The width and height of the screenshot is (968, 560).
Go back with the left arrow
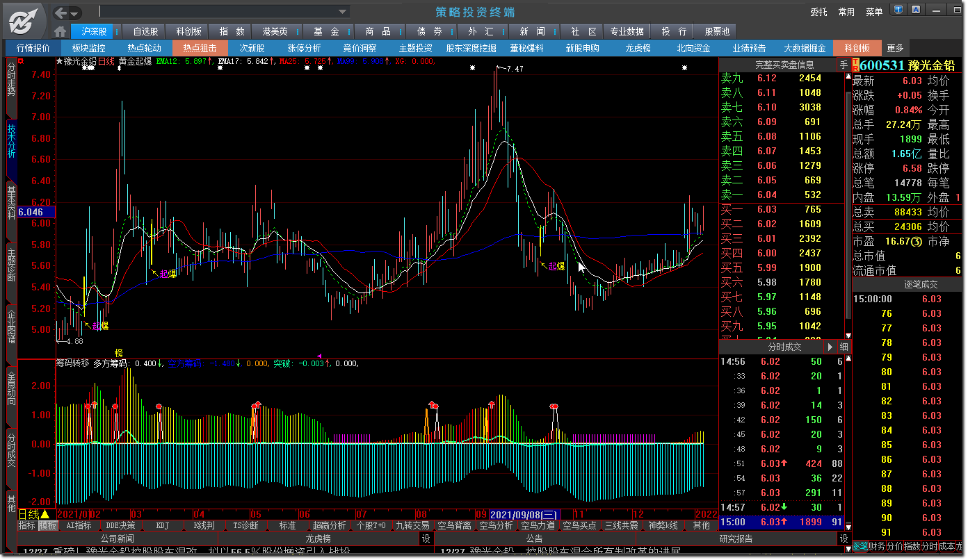pyautogui.click(x=61, y=13)
